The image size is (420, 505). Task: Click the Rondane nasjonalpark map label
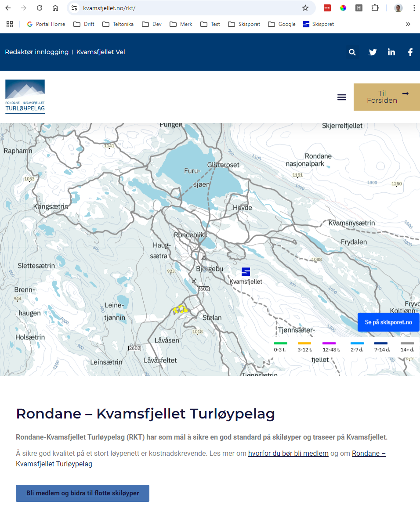point(309,160)
